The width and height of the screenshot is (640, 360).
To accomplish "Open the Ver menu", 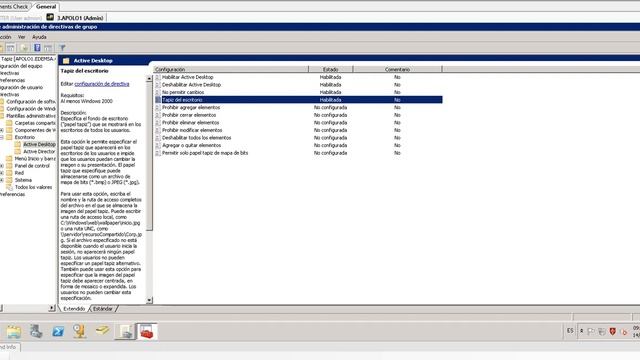I will [x=22, y=37].
